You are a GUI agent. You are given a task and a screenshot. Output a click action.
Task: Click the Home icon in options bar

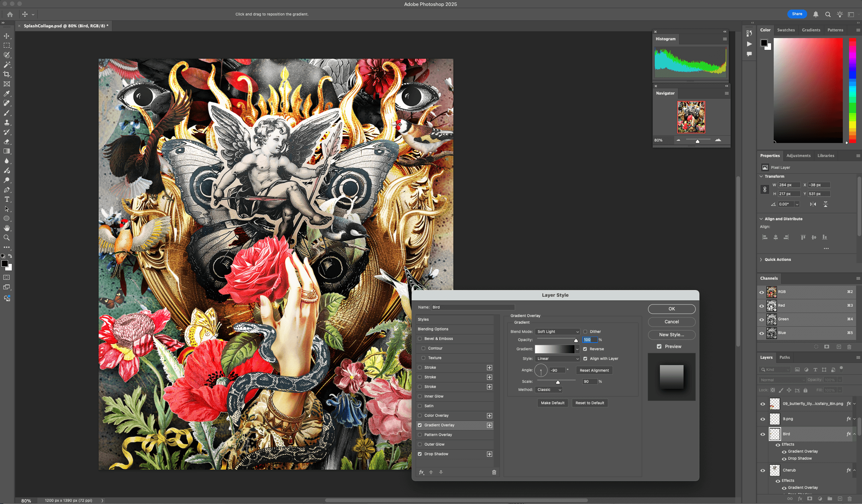10,14
